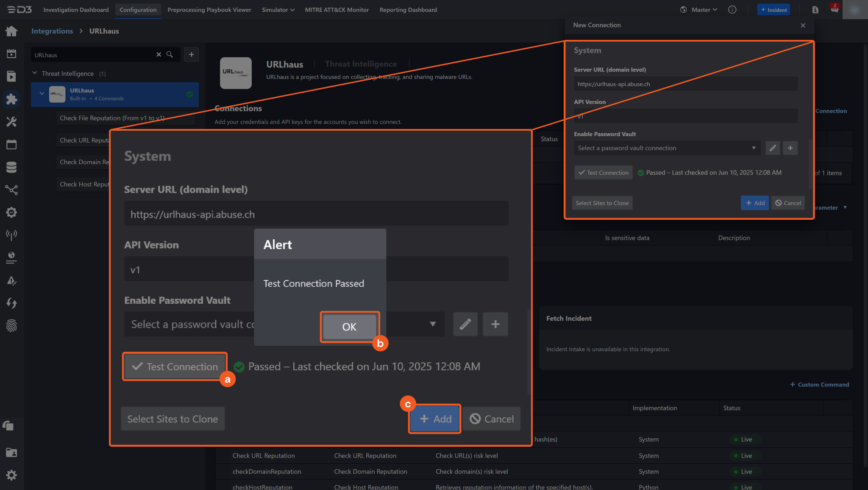Switch to Investigation Dashboard tab
The image size is (868, 490).
tap(76, 10)
